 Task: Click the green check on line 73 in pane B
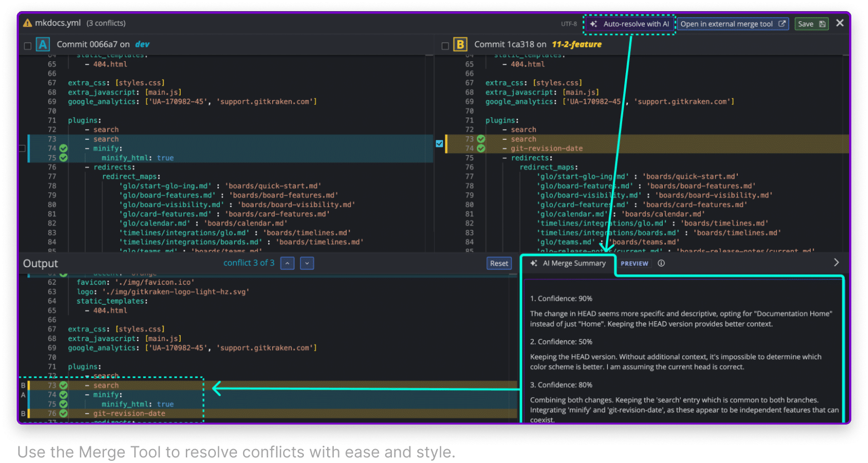[481, 139]
